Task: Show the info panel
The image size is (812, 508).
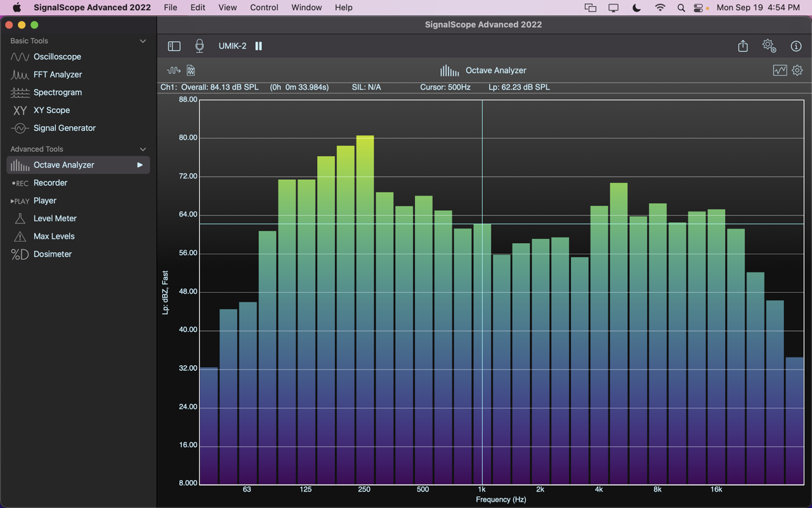Action: (x=796, y=46)
